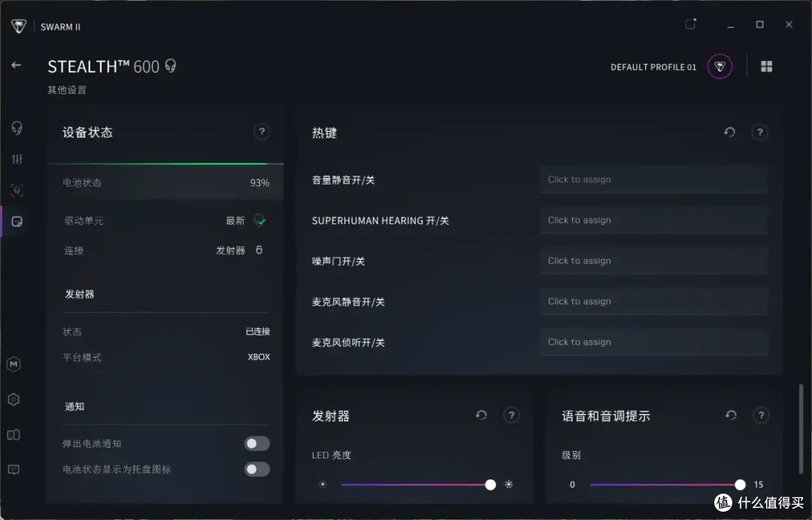This screenshot has width=812, height=520.
Task: Assign hotkey for 噪声门开/关
Action: [654, 261]
